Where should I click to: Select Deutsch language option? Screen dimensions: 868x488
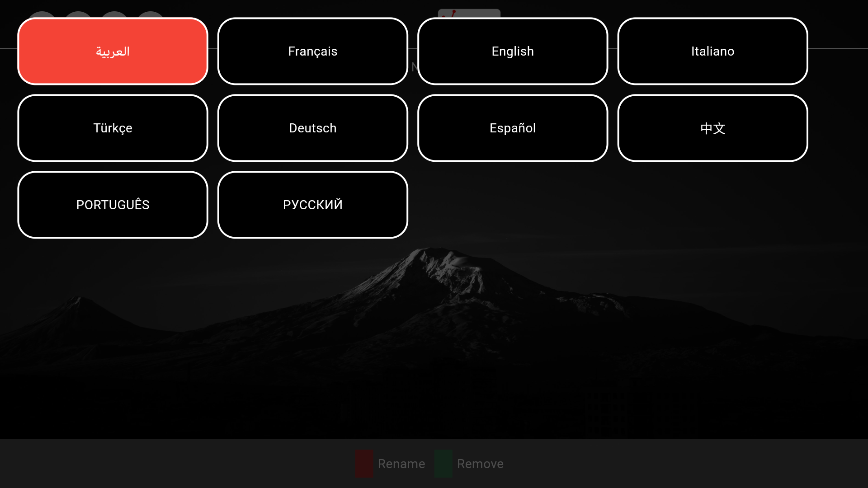point(312,128)
